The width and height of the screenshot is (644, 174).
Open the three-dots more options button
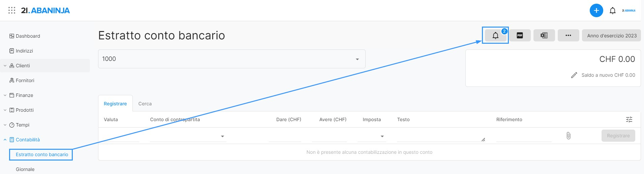(568, 35)
